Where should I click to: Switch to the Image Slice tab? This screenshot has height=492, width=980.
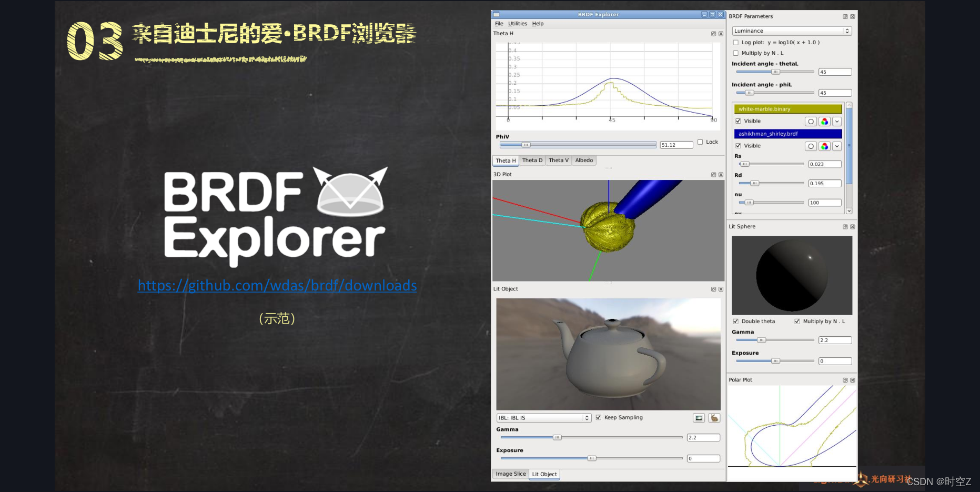coord(511,474)
